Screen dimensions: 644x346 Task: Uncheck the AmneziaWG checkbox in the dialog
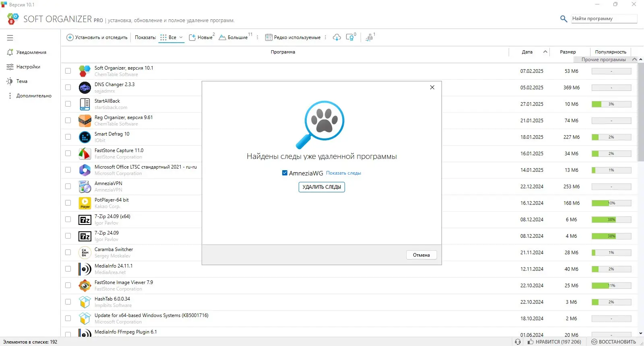(x=285, y=173)
